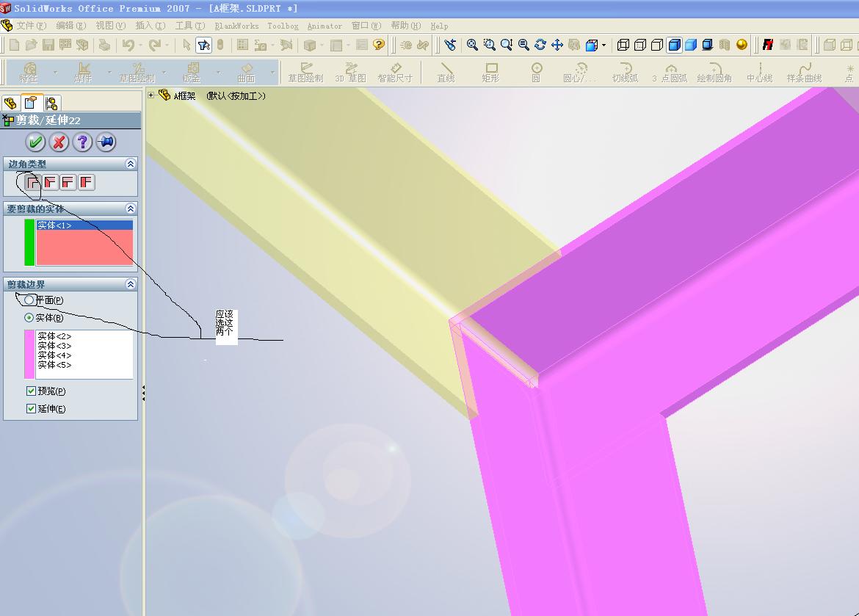
Task: Click the 3D 草图 command button
Action: click(x=350, y=73)
